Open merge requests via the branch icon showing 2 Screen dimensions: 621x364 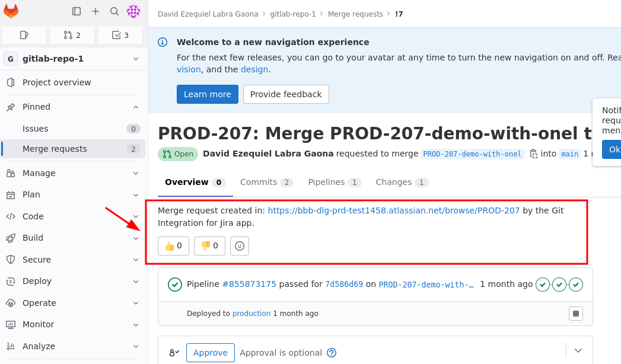pyautogui.click(x=71, y=35)
